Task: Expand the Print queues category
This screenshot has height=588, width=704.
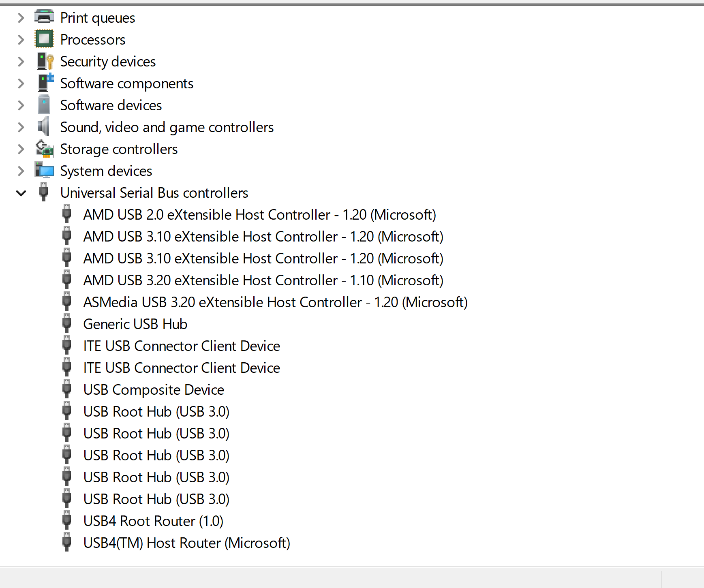Action: coord(21,18)
